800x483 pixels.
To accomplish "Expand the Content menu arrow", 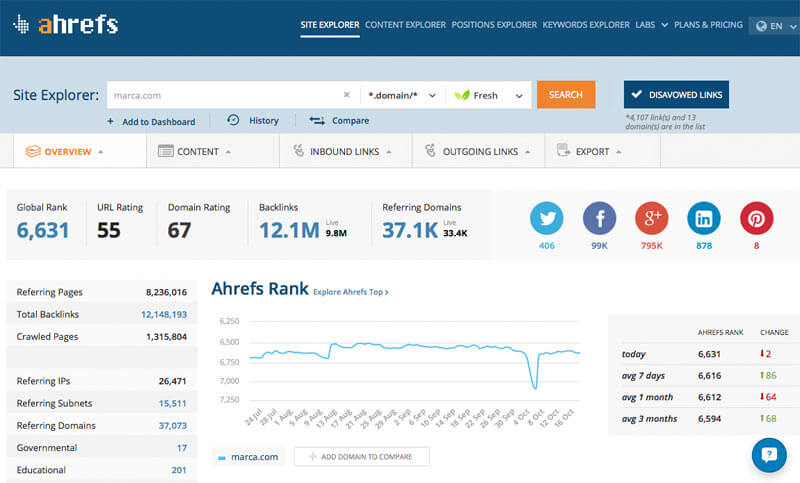I will click(x=228, y=152).
